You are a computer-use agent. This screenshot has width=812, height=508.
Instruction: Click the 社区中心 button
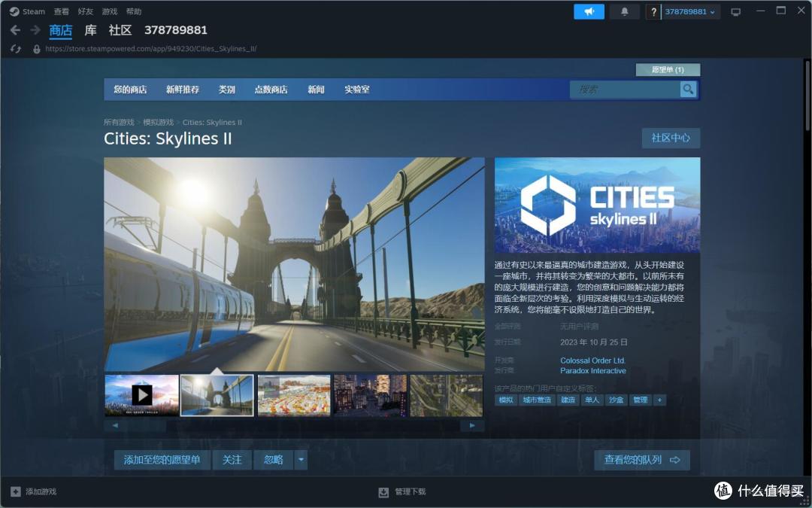click(671, 138)
